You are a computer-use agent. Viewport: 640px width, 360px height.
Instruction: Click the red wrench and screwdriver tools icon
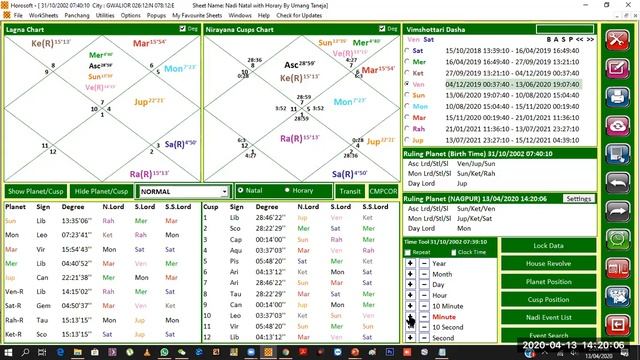pyautogui.click(x=617, y=40)
